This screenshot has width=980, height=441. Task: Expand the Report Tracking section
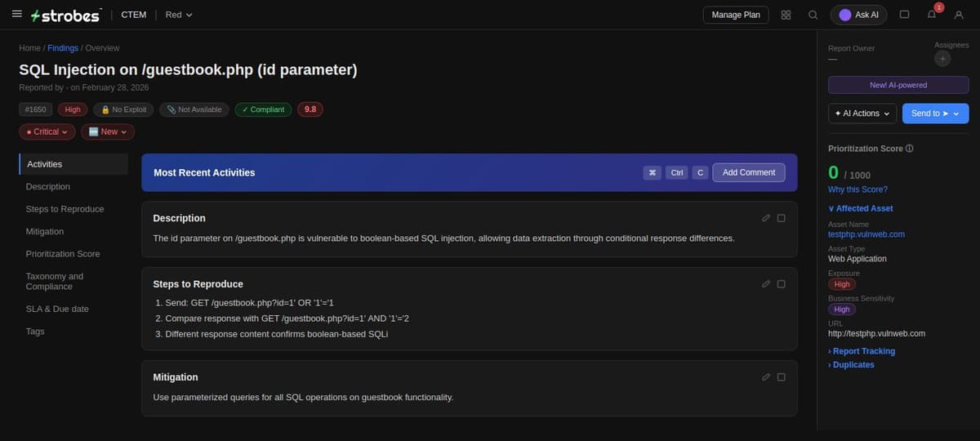click(862, 351)
